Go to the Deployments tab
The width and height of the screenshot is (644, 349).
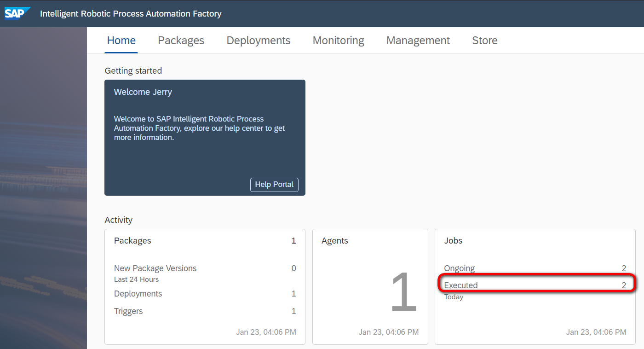tap(259, 41)
